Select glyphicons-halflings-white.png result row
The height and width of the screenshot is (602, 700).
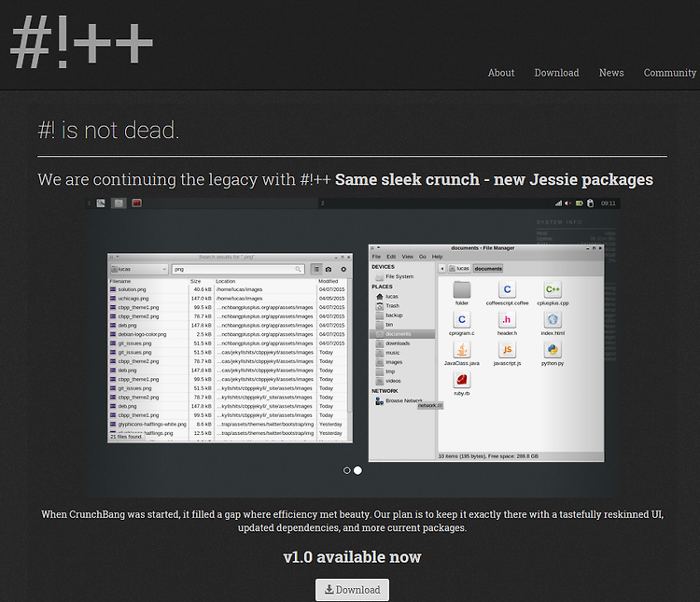(228, 425)
